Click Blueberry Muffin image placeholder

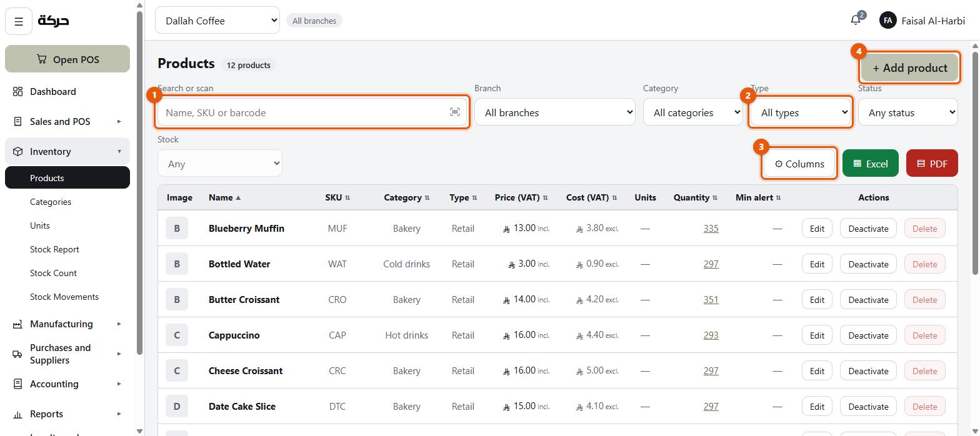[177, 229]
